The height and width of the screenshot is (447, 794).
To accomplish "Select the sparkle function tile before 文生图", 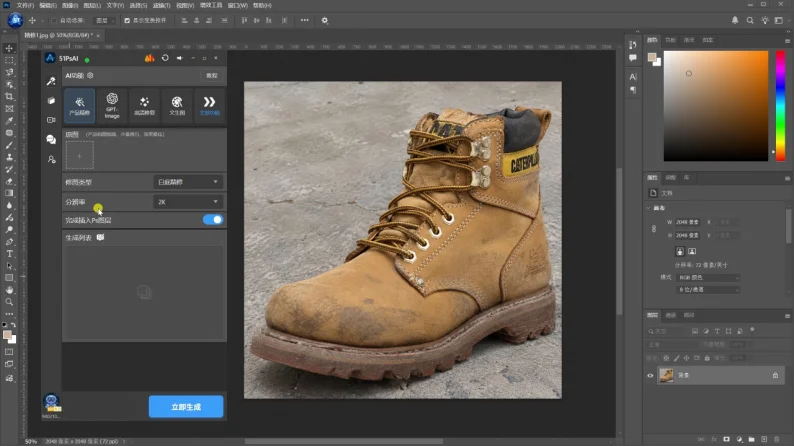I will point(144,105).
